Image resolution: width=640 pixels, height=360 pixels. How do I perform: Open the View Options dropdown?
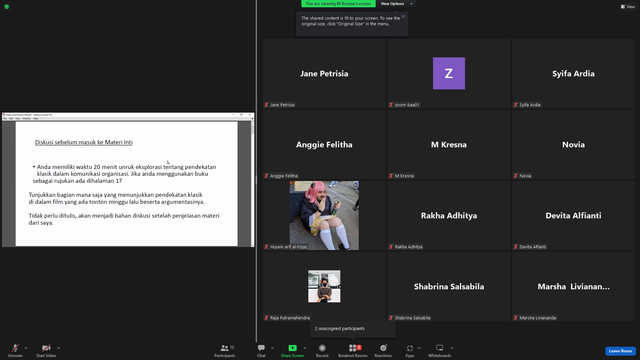click(396, 4)
